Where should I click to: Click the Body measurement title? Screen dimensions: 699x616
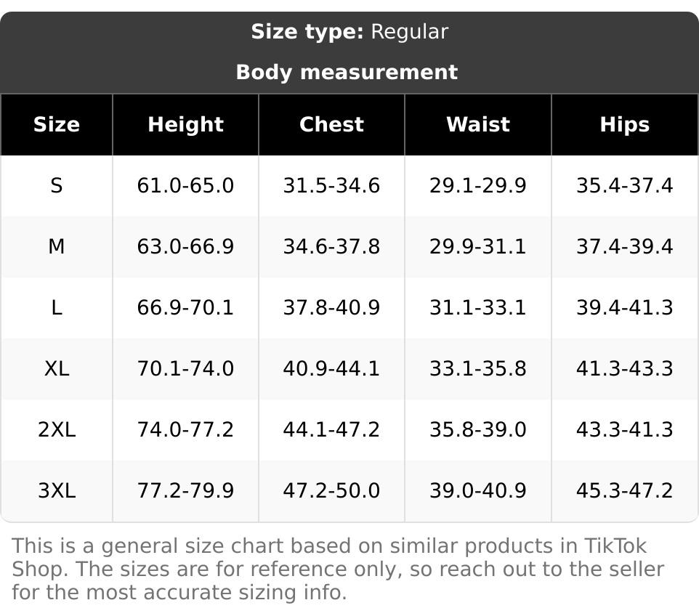pos(347,72)
